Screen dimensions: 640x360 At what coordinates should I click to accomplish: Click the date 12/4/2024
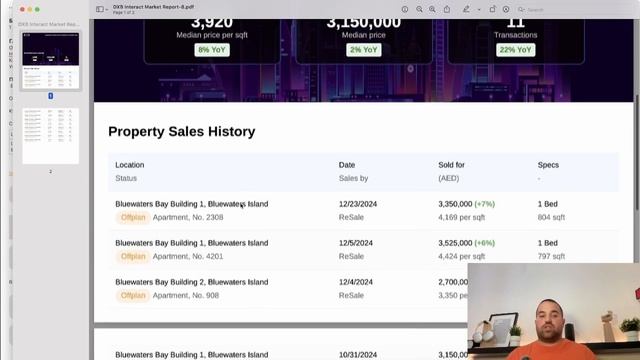[x=356, y=282]
